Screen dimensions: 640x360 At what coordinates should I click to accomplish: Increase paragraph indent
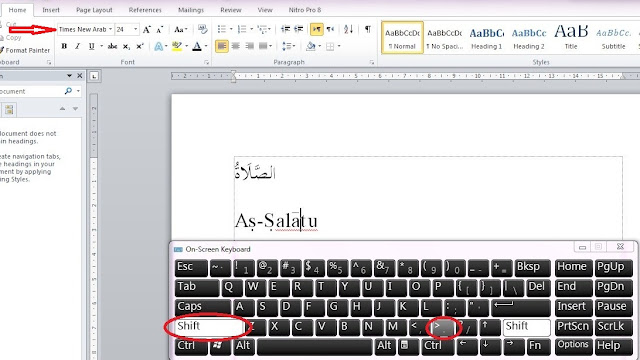pyautogui.click(x=299, y=29)
